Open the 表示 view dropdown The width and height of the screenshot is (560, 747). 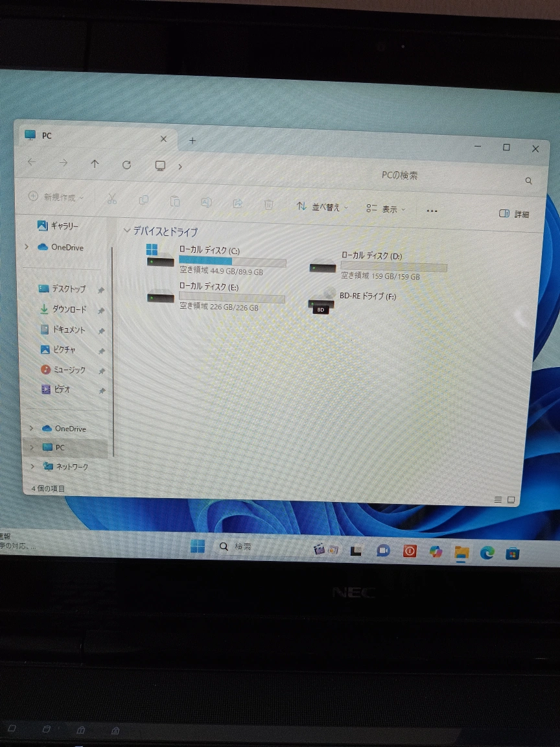click(x=385, y=209)
